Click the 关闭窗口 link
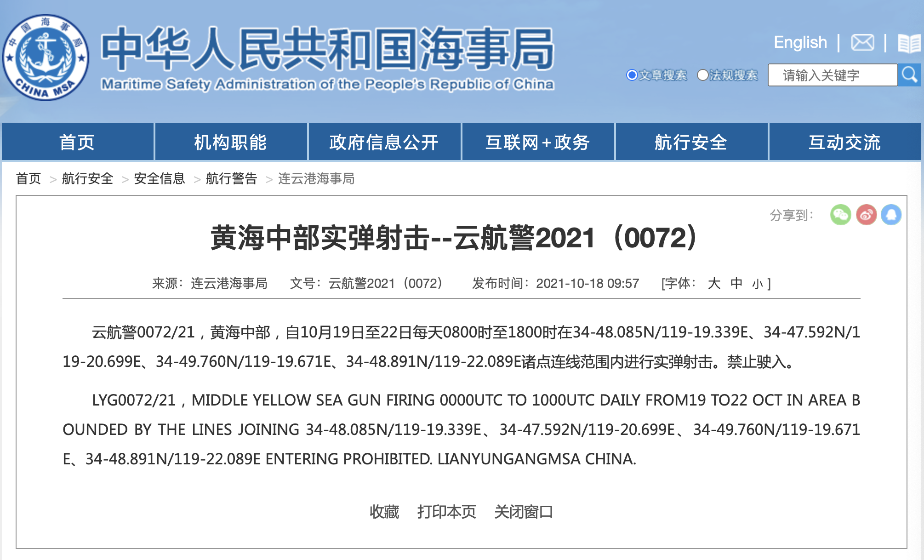924x560 pixels. click(524, 512)
